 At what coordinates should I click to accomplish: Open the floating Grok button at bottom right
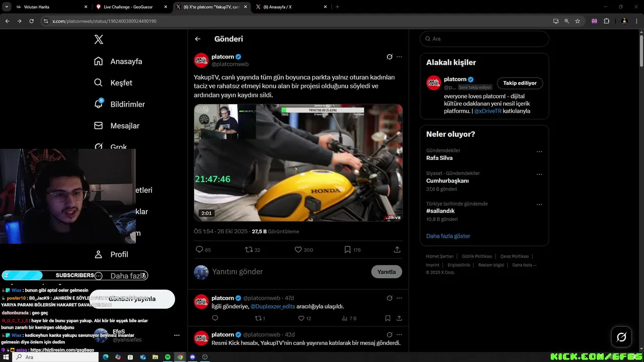pos(621,337)
